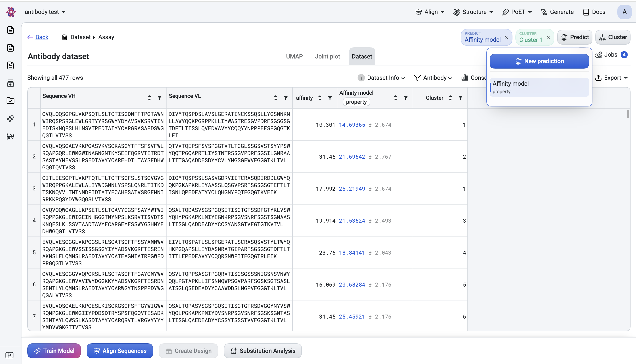
Task: Open the Align menu
Action: pyautogui.click(x=430, y=12)
